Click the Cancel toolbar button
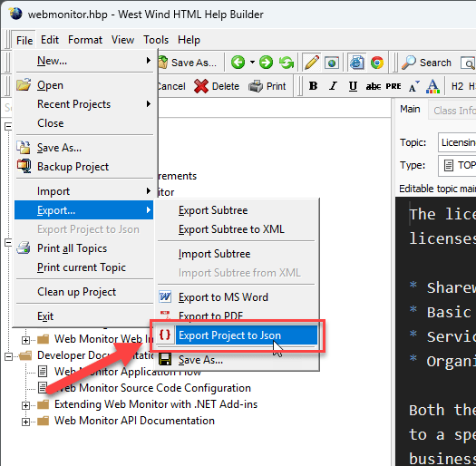Screen dimensions: 476x466 (x=171, y=86)
